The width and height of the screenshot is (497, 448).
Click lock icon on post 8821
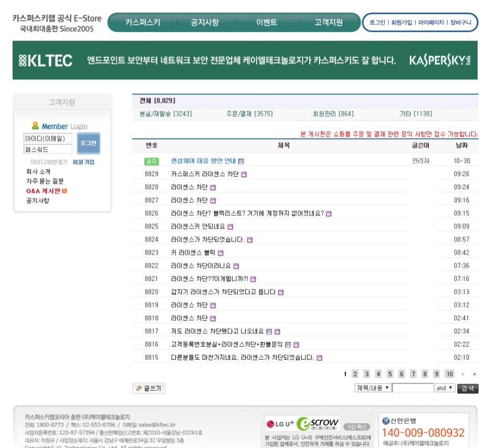[x=253, y=279]
